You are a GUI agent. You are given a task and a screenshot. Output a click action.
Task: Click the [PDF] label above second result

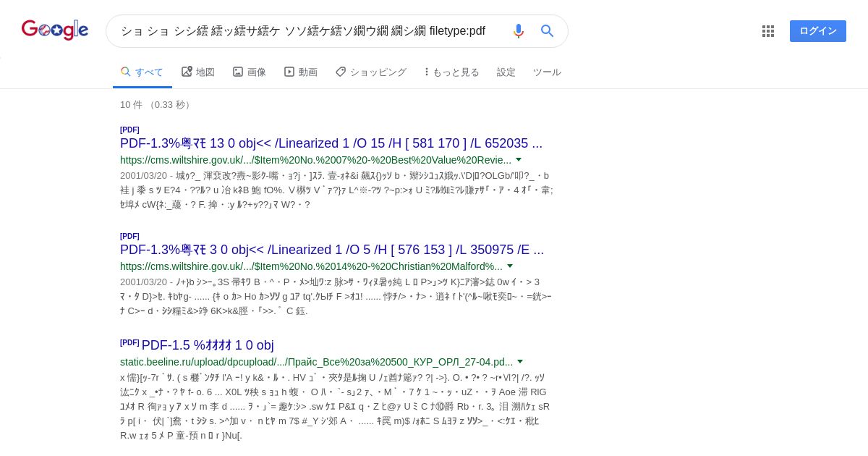pos(129,236)
